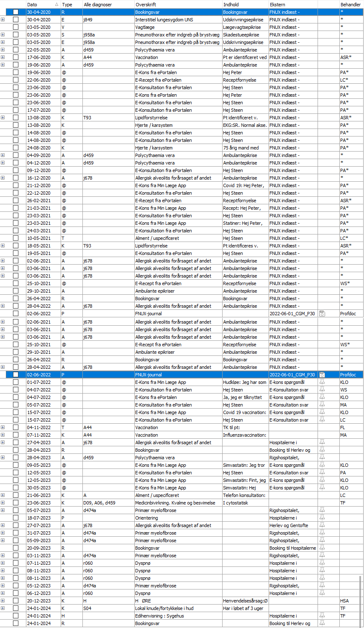Click attachment icon on 20-09-2023 Bookingsvar row
364x628 pixels.
[322, 548]
